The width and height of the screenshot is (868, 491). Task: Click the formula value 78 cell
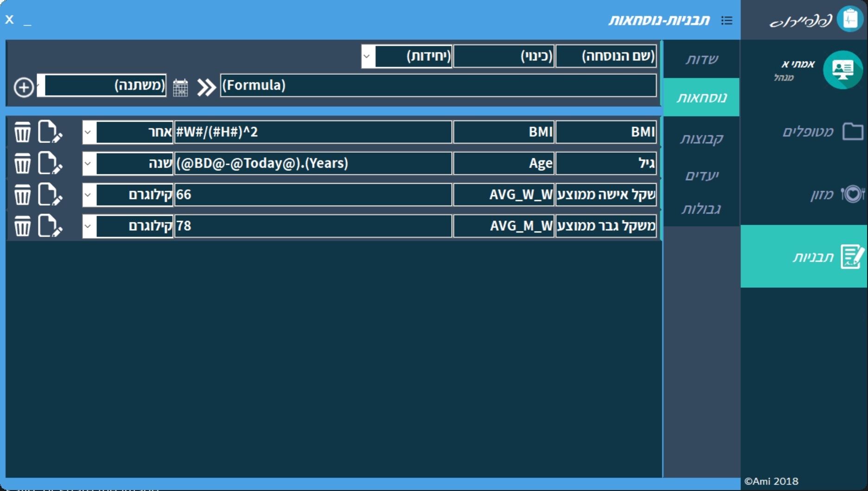313,226
